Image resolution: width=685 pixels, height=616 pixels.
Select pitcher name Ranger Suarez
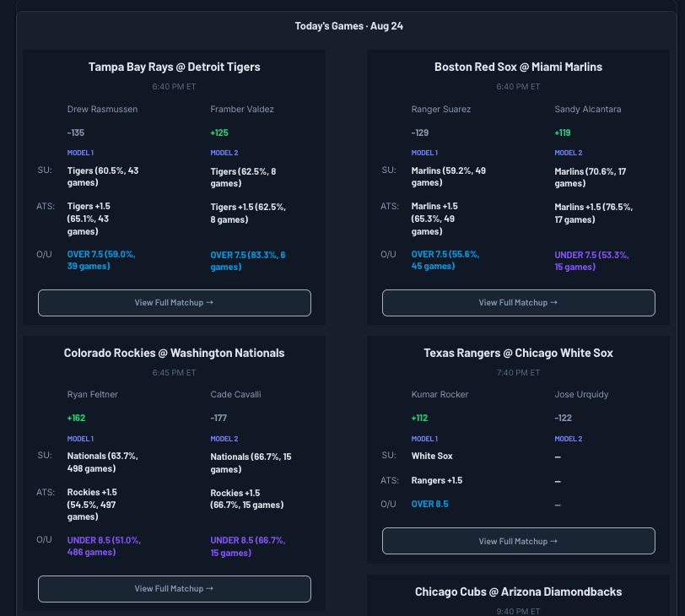pos(441,109)
